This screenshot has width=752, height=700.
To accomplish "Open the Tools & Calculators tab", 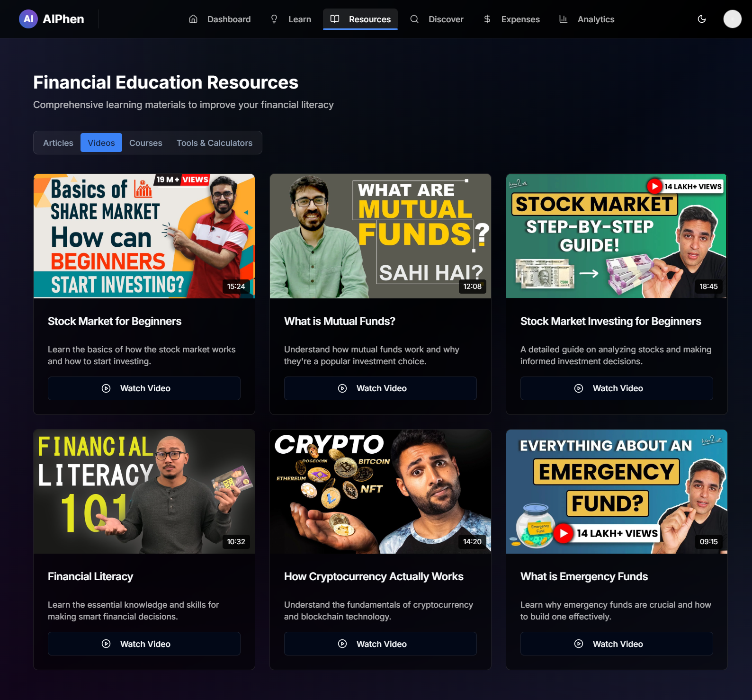I will tap(215, 143).
